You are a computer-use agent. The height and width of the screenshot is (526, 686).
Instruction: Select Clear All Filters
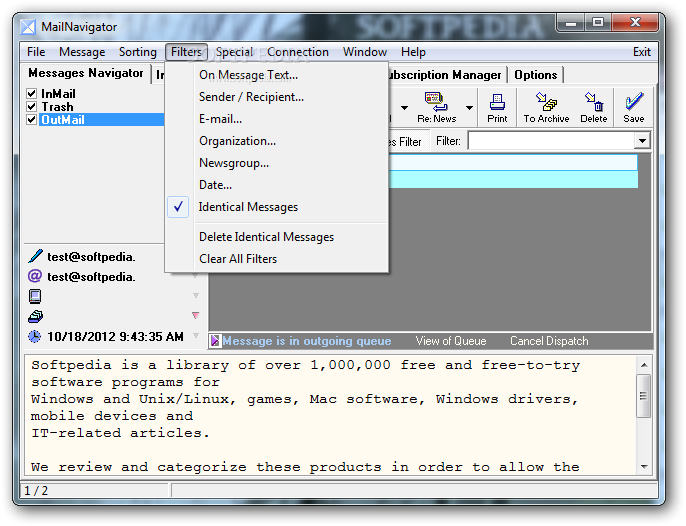[x=276, y=259]
